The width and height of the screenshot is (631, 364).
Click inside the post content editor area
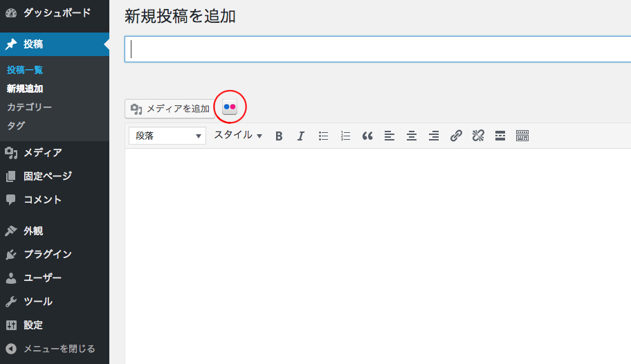378,256
